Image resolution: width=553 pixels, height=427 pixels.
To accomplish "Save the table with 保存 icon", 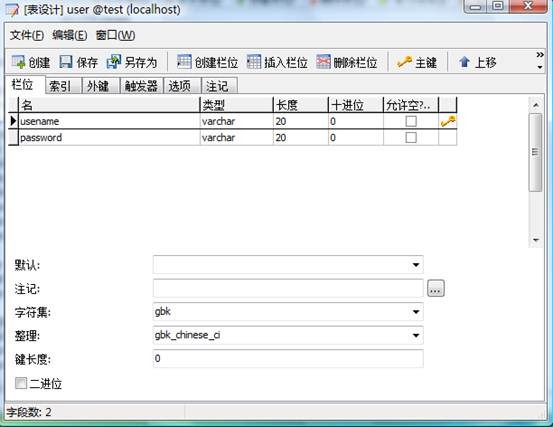I will pyautogui.click(x=66, y=62).
